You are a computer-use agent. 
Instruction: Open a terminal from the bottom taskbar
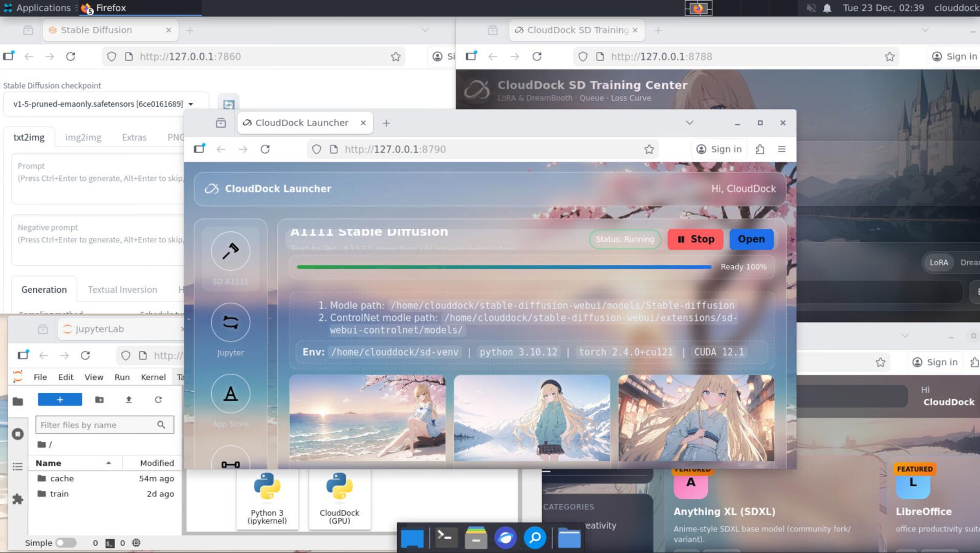(445, 538)
